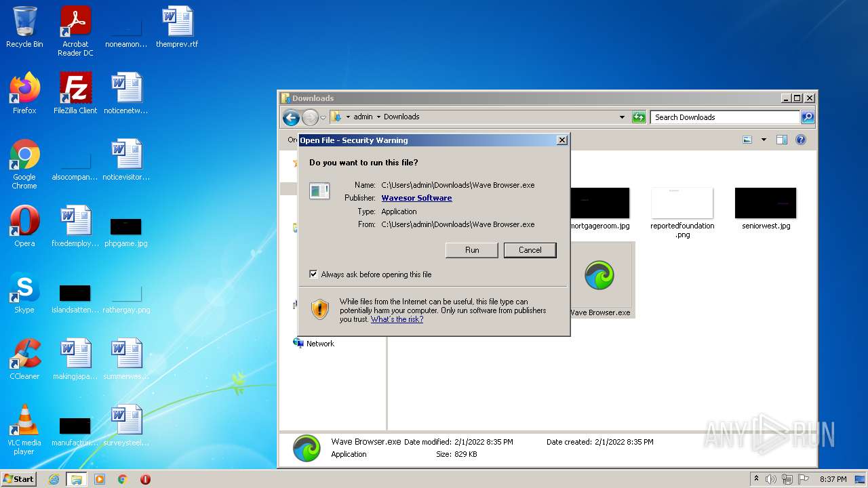Image resolution: width=868 pixels, height=488 pixels.
Task: Click the Downloads breadcrumb in address bar
Action: point(401,117)
